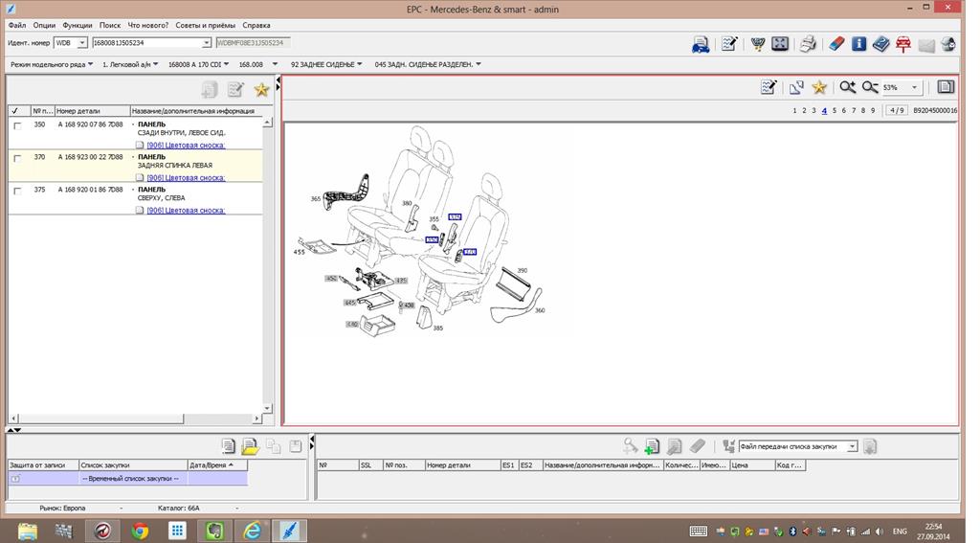Go to diagram page 5
This screenshot has width=980, height=543.
[x=835, y=111]
